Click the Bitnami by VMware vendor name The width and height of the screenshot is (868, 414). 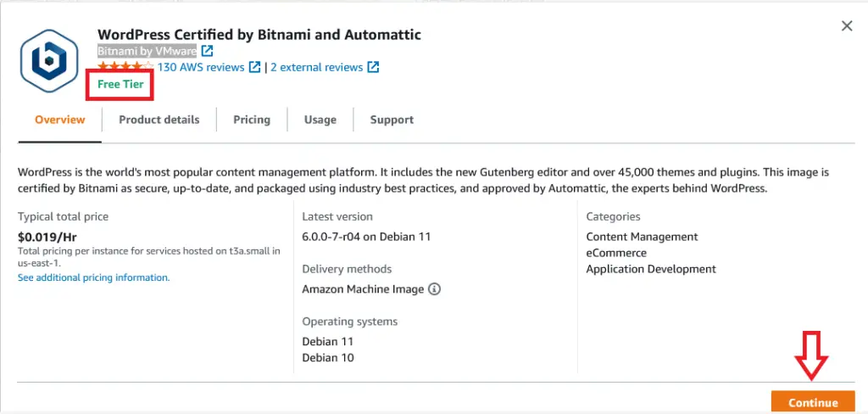pyautogui.click(x=147, y=51)
